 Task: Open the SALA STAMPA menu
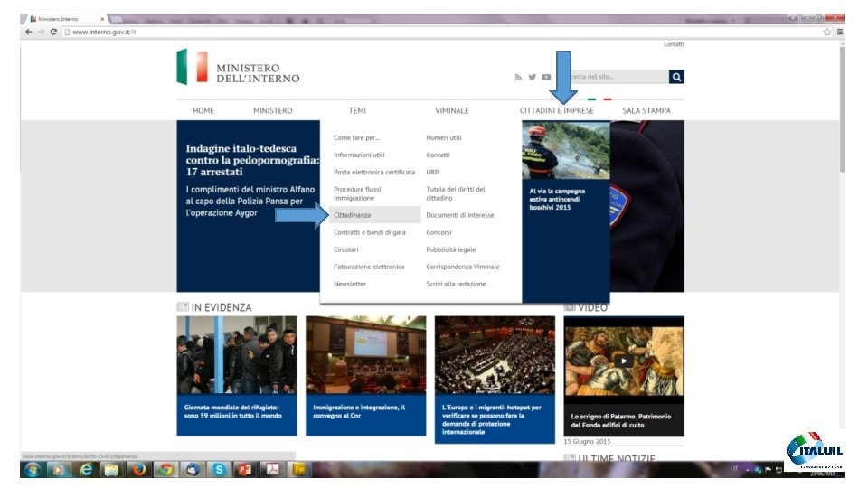point(646,110)
